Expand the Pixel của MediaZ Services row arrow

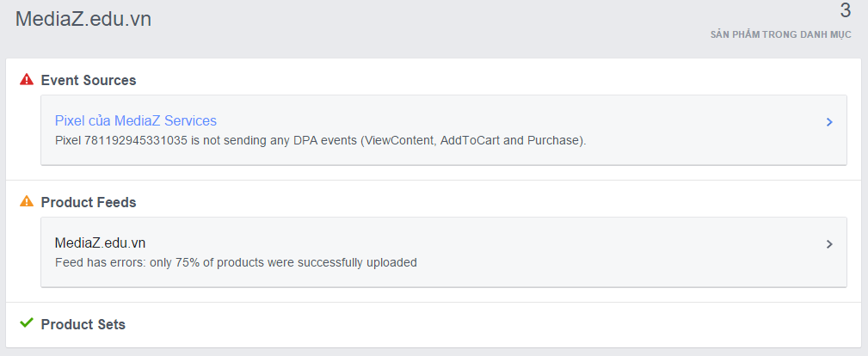(x=829, y=122)
